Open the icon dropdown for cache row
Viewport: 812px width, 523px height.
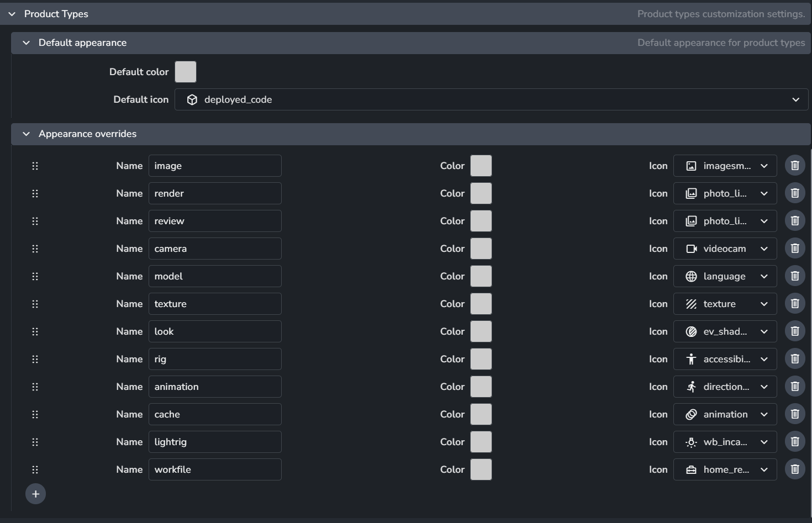[x=725, y=414]
